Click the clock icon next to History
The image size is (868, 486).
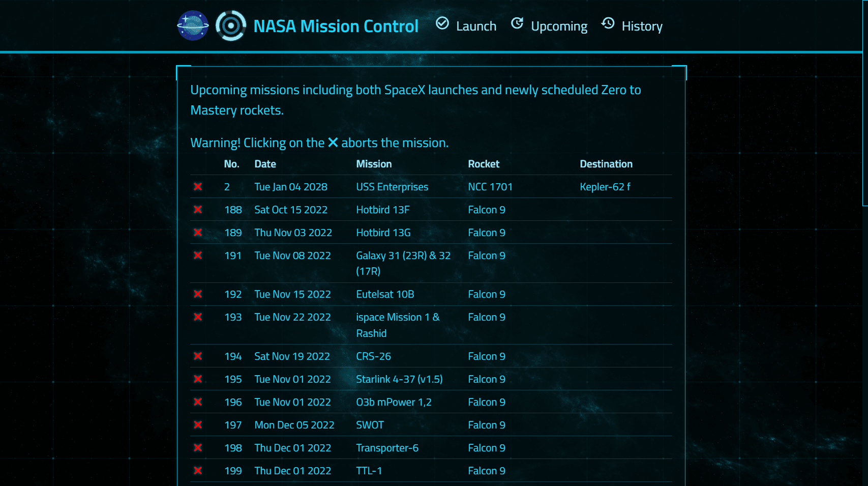coord(607,23)
